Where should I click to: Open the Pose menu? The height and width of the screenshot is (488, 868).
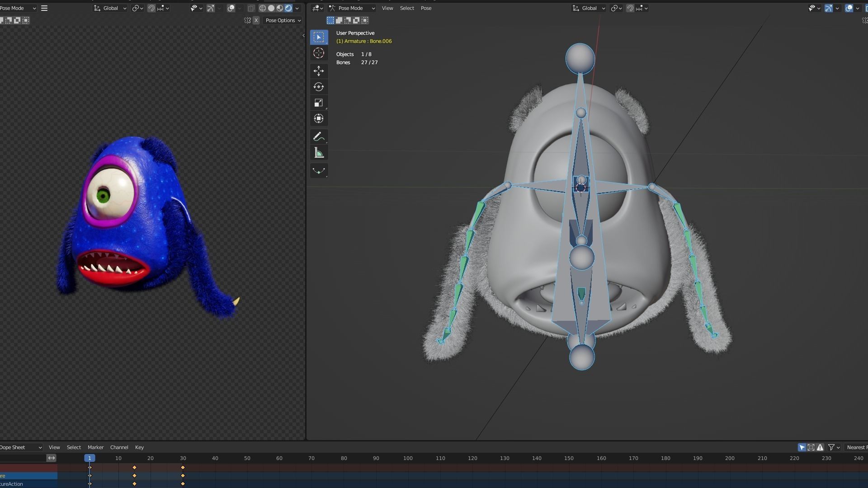425,8
